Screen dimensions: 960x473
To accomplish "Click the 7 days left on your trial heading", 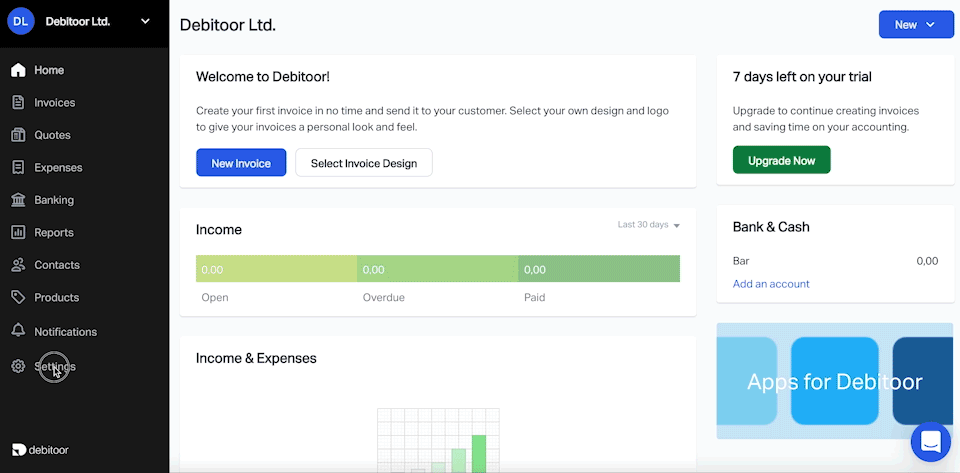I will [802, 77].
